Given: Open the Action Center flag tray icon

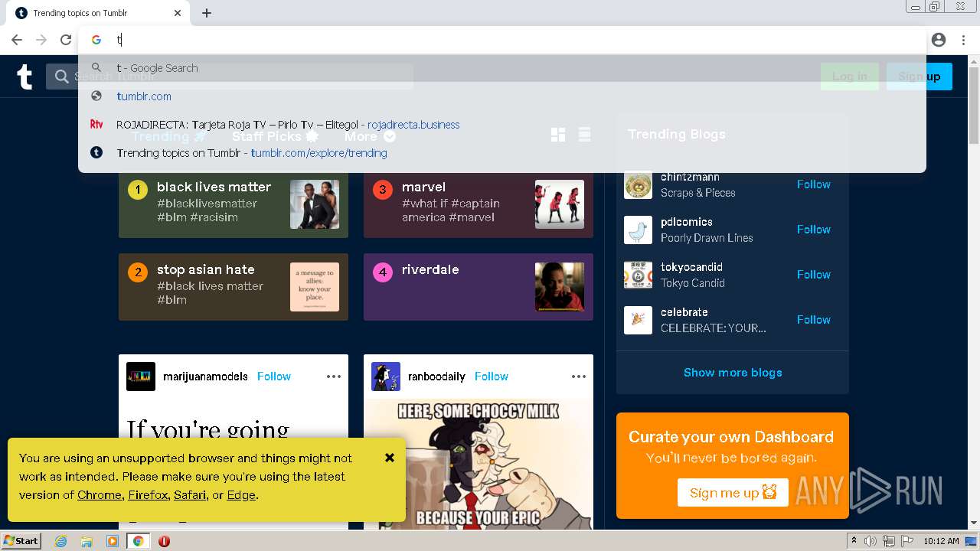Looking at the screenshot, I should tap(907, 541).
